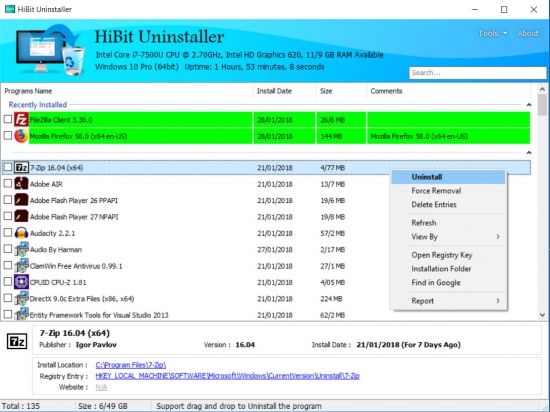Choose Installation Folder menu entry
Screen dimensions: 550x412
pos(448,269)
